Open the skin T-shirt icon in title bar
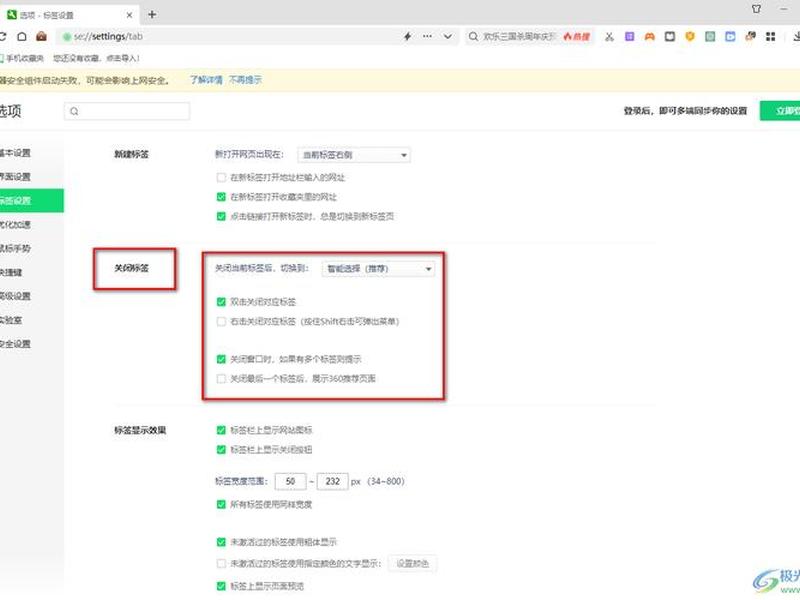The image size is (800, 600). click(x=756, y=9)
